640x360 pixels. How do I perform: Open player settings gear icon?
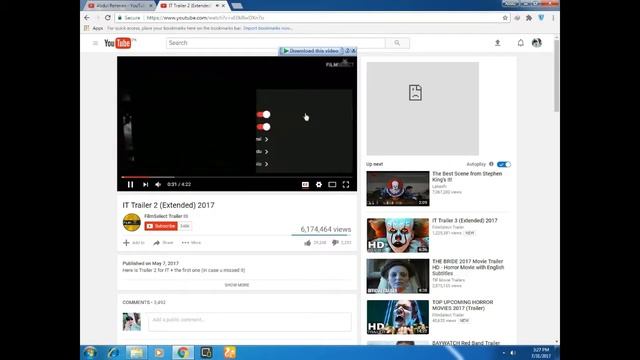319,184
